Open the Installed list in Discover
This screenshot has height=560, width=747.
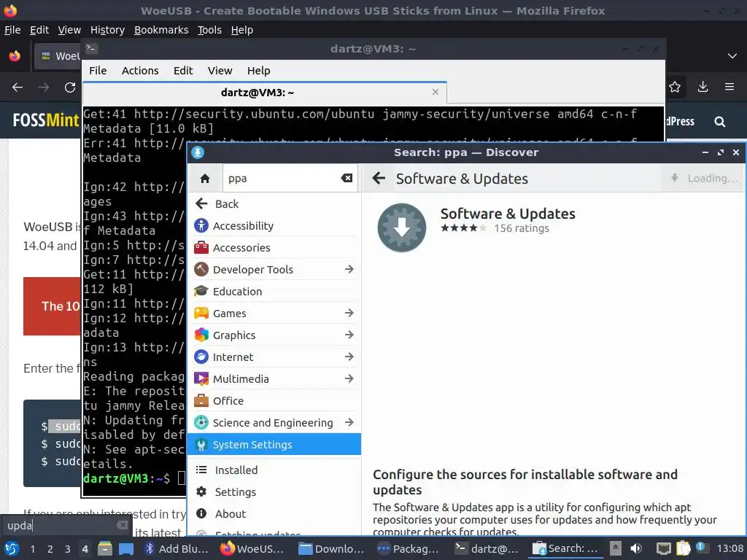(x=274, y=470)
